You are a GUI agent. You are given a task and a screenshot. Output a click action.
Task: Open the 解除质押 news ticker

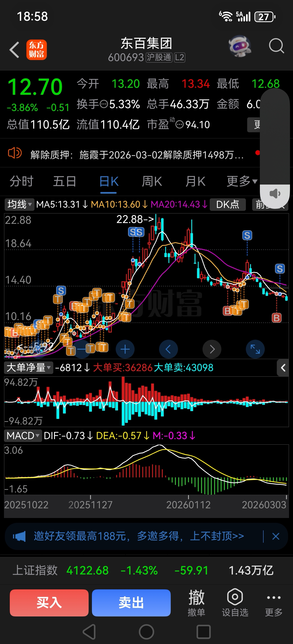pos(137,155)
